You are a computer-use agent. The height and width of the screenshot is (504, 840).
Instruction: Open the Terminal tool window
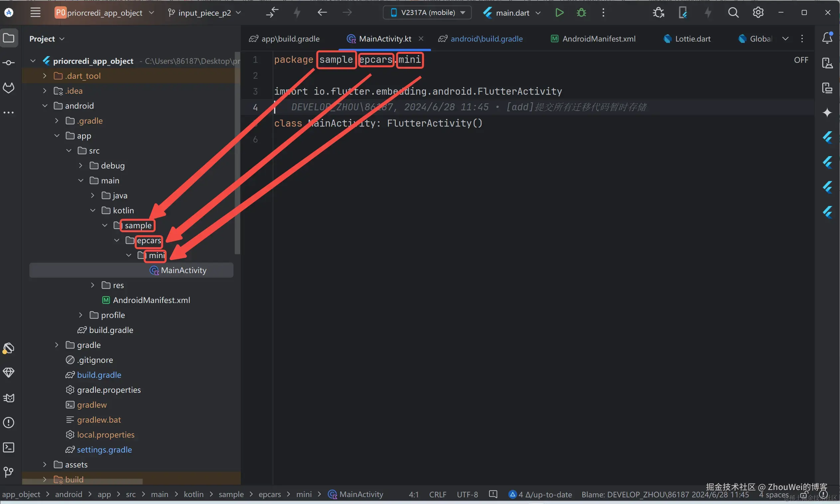(x=9, y=448)
